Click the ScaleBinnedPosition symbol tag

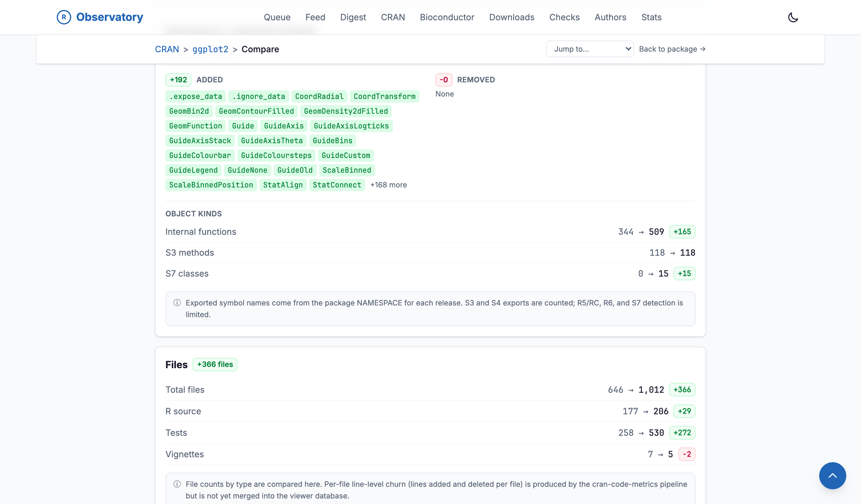click(x=211, y=185)
